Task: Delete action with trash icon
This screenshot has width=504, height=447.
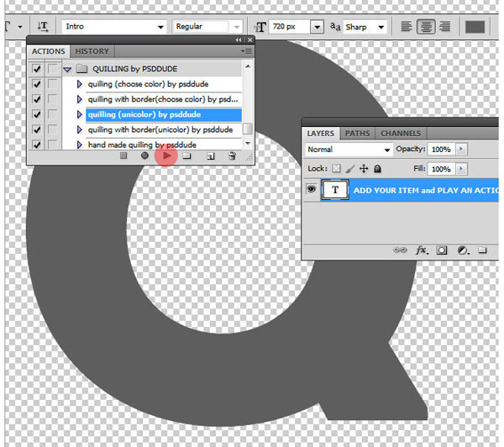Action: (232, 156)
